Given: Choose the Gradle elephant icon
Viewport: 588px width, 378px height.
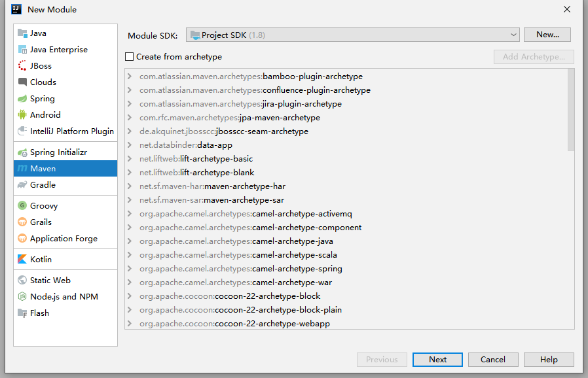Looking at the screenshot, I should coord(22,184).
